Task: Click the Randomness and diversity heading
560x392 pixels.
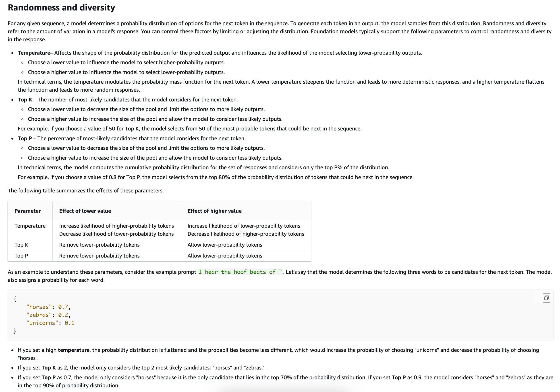Action: coord(61,8)
